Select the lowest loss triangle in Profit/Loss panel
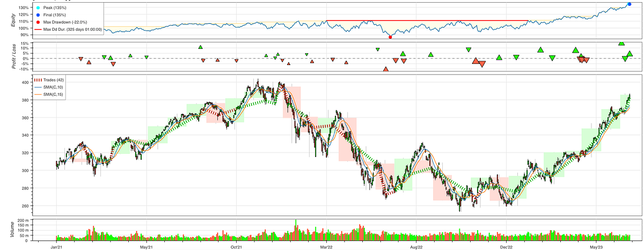 385,69
